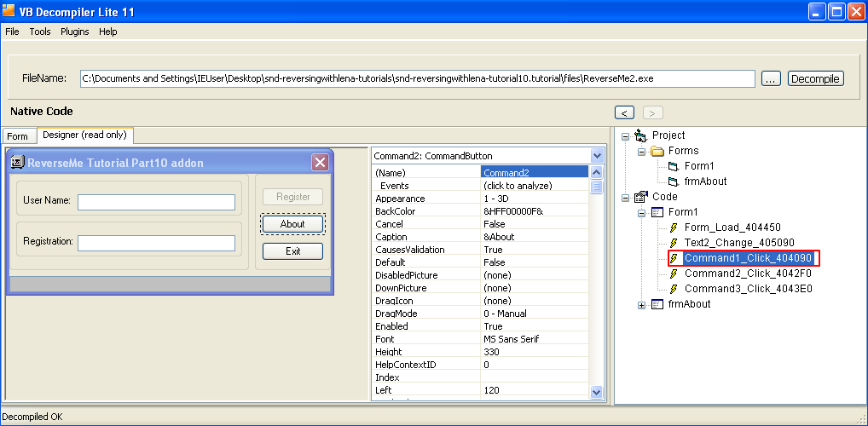Expand the frmAbout code node
The height and width of the screenshot is (426, 868).
(641, 305)
